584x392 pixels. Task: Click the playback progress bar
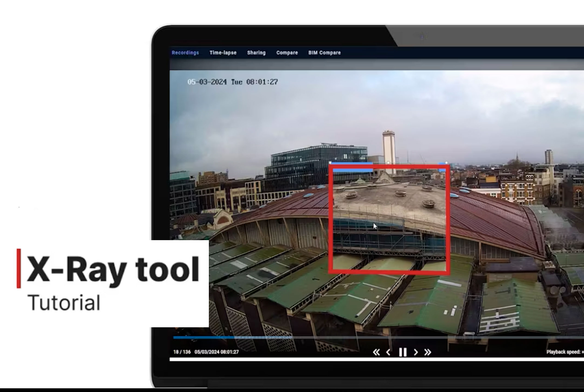click(350, 337)
